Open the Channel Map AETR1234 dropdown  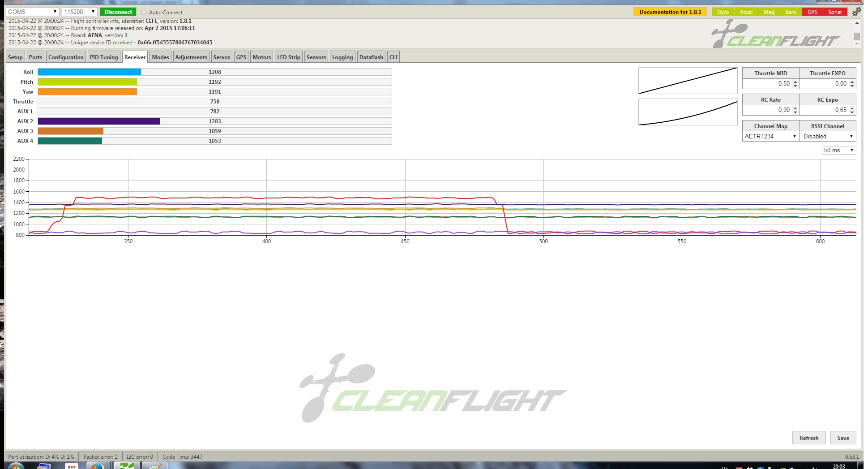tap(770, 136)
